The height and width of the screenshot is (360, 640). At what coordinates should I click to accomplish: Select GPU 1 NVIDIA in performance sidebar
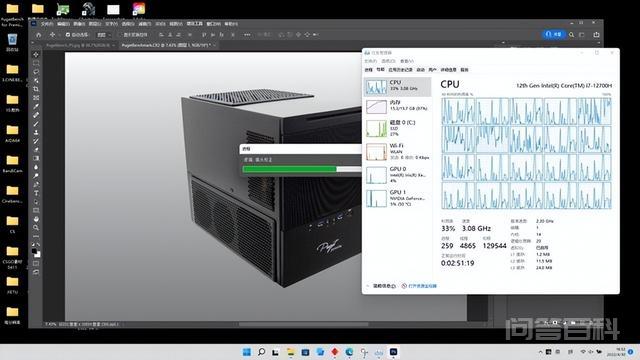pyautogui.click(x=398, y=198)
